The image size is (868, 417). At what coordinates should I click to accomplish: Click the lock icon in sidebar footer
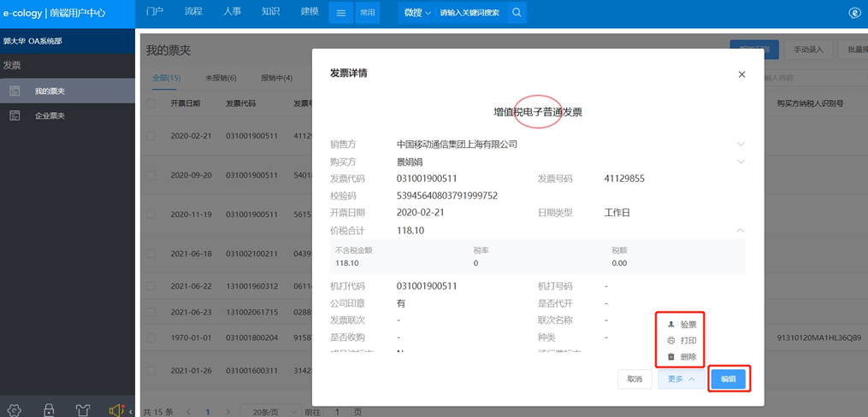click(x=49, y=410)
